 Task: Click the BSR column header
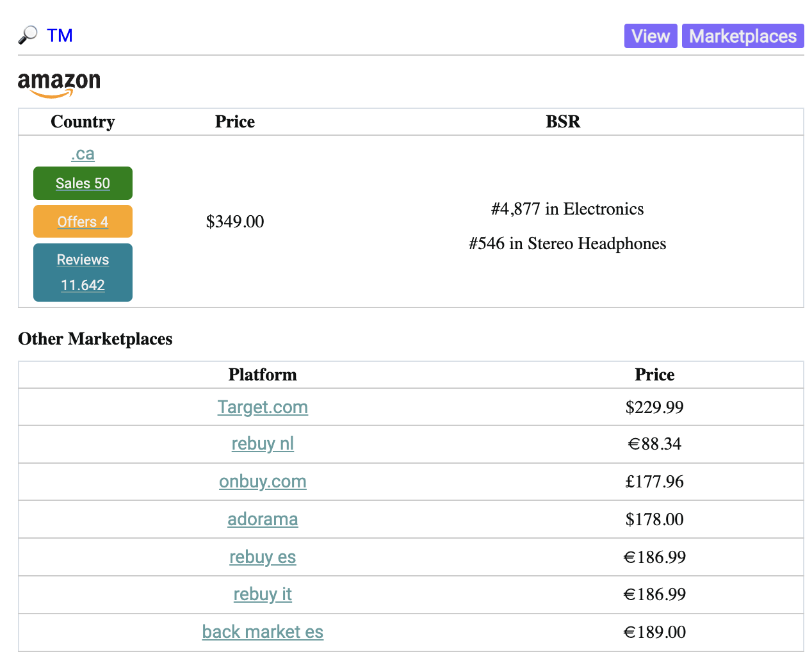point(563,122)
